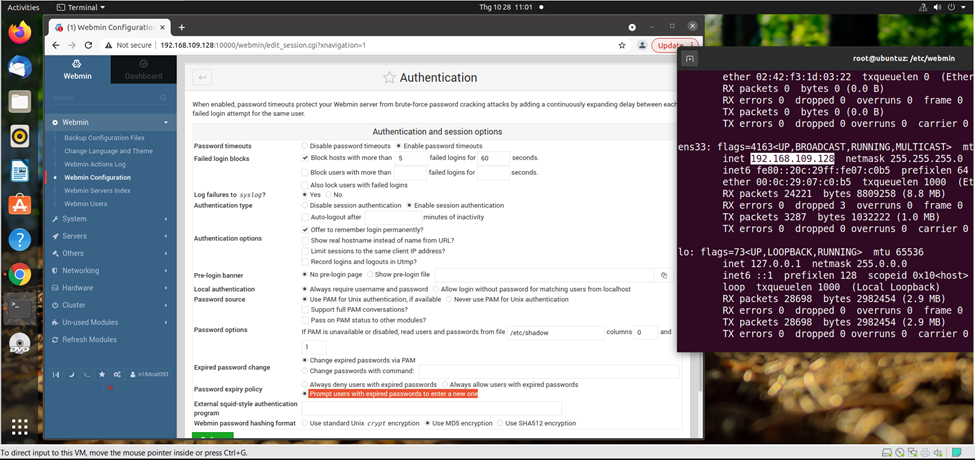Screen dimensions: 975x460
Task: Open Show Applications grid in dock
Action: pyautogui.click(x=20, y=426)
